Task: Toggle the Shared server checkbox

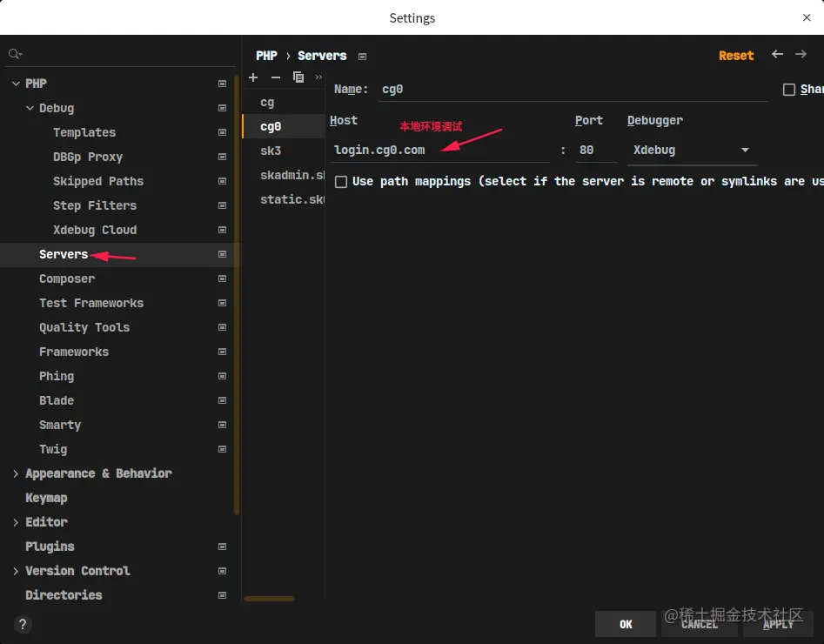Action: 789,90
